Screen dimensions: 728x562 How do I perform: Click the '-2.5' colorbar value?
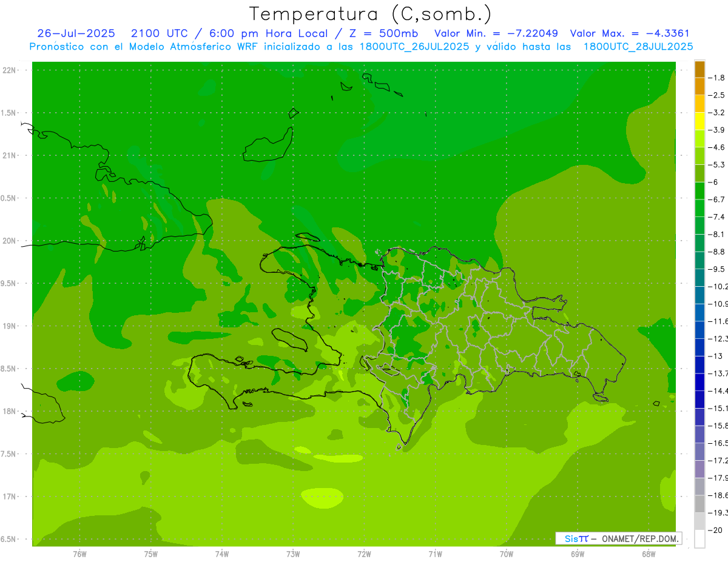point(717,95)
